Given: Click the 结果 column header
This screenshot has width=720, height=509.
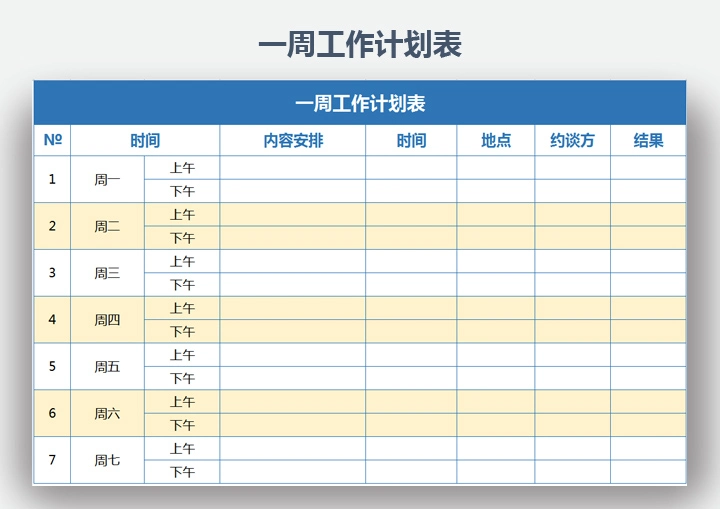Looking at the screenshot, I should pyautogui.click(x=648, y=140).
